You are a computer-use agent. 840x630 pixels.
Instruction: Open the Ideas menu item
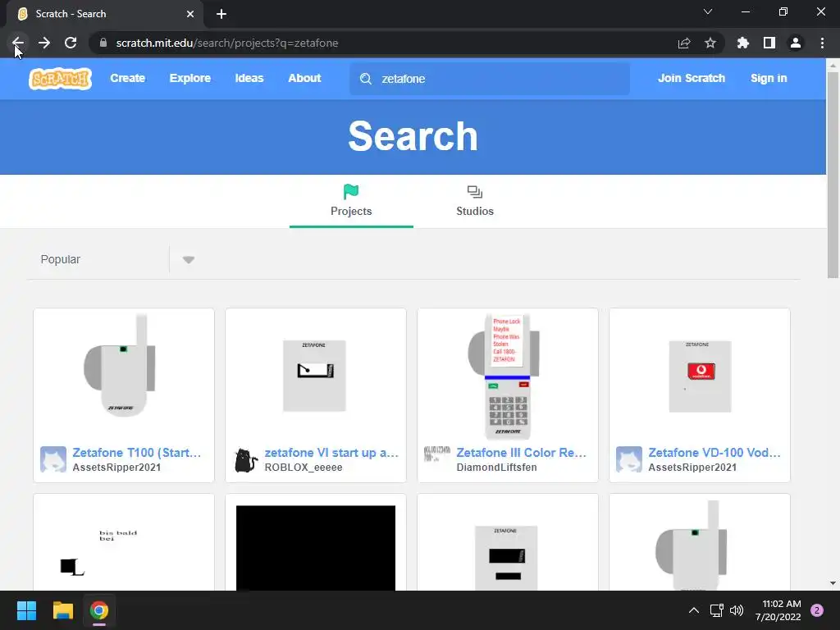(x=249, y=78)
